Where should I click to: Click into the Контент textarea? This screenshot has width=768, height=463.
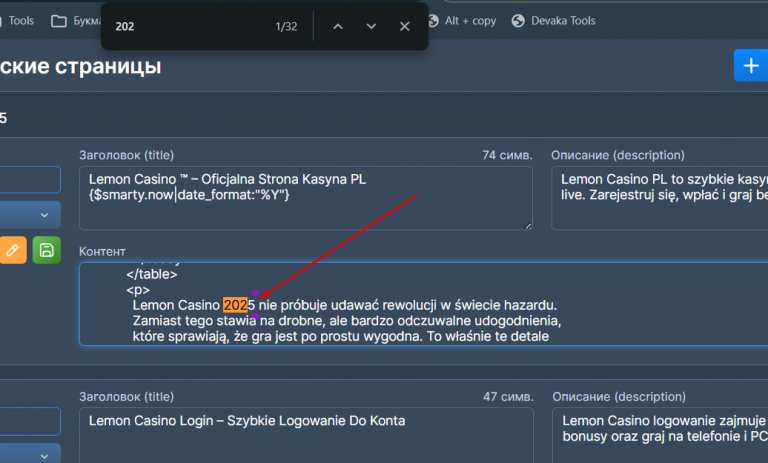tap(423, 304)
